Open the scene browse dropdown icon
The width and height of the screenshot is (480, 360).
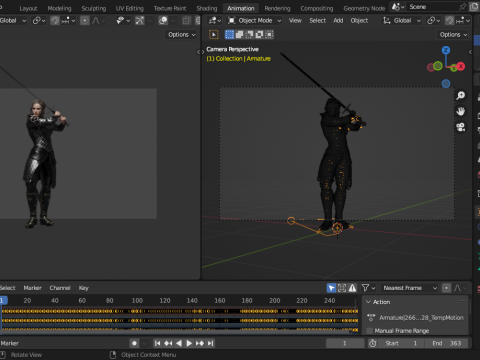point(398,7)
